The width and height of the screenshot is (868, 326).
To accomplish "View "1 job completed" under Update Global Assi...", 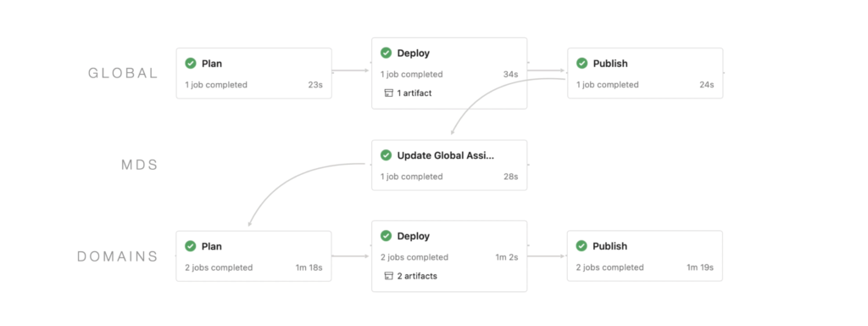I will pos(411,177).
